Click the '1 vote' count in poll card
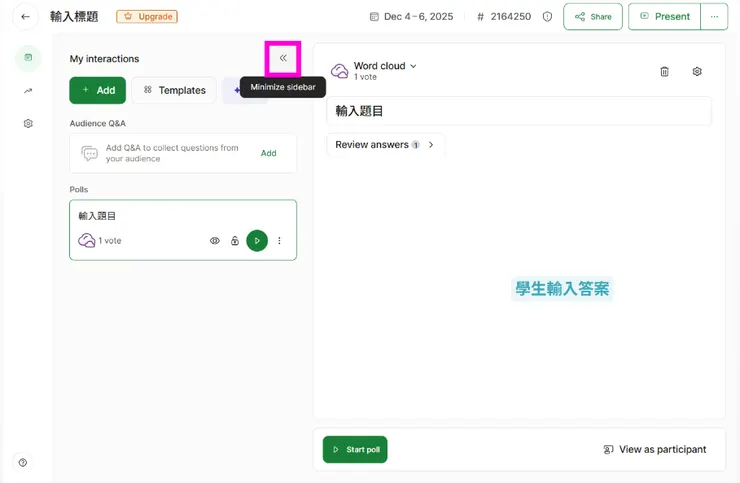Screen dimensions: 740x483 (110, 241)
